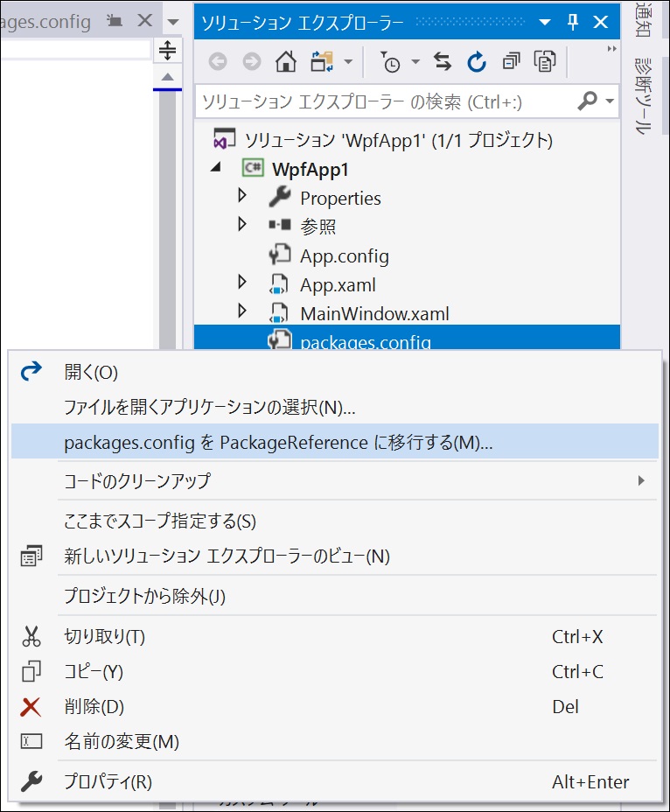This screenshot has height=812, width=670.
Task: Open the switch views dropdown arrow
Action: coord(348,62)
